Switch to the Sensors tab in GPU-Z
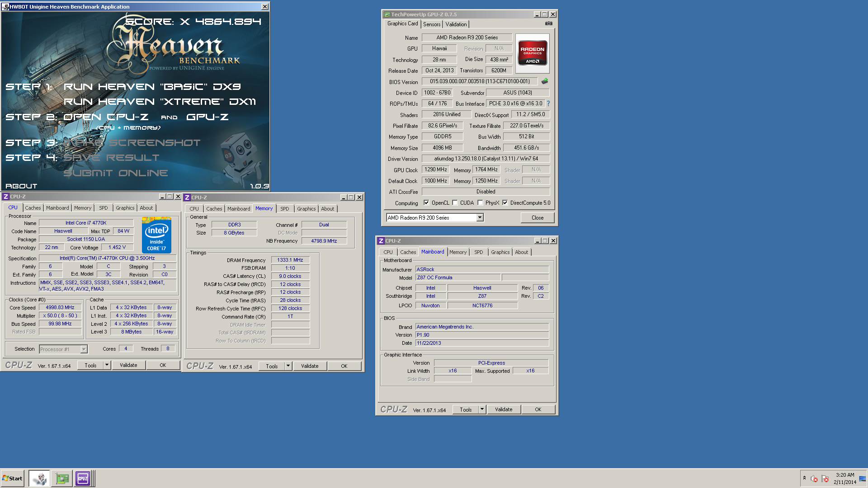Screen dimensions: 868x488 432,24
